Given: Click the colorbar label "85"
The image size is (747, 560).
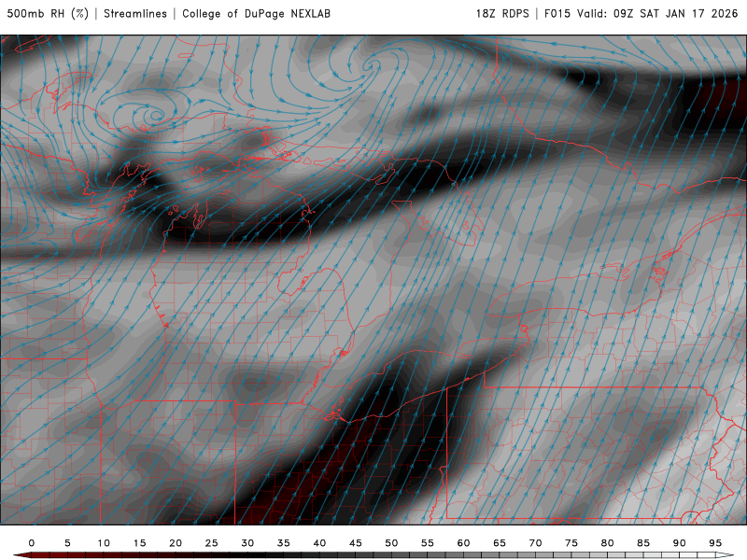Looking at the screenshot, I should tap(643, 543).
